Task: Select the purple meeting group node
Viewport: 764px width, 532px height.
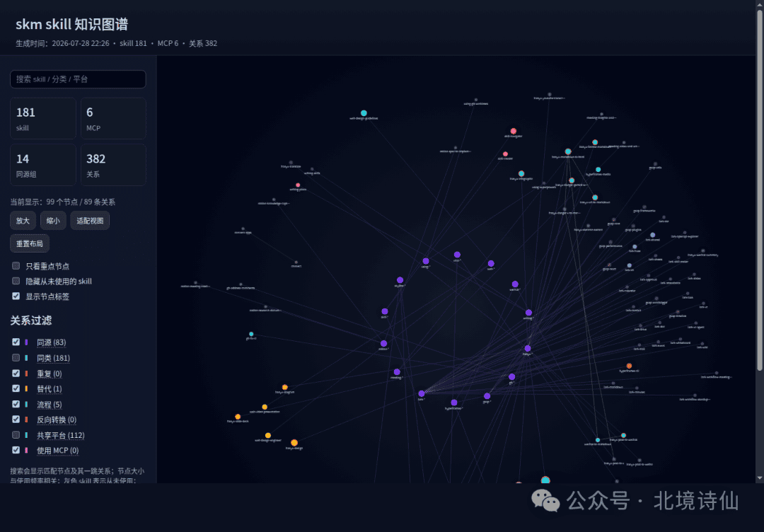Action: click(397, 372)
